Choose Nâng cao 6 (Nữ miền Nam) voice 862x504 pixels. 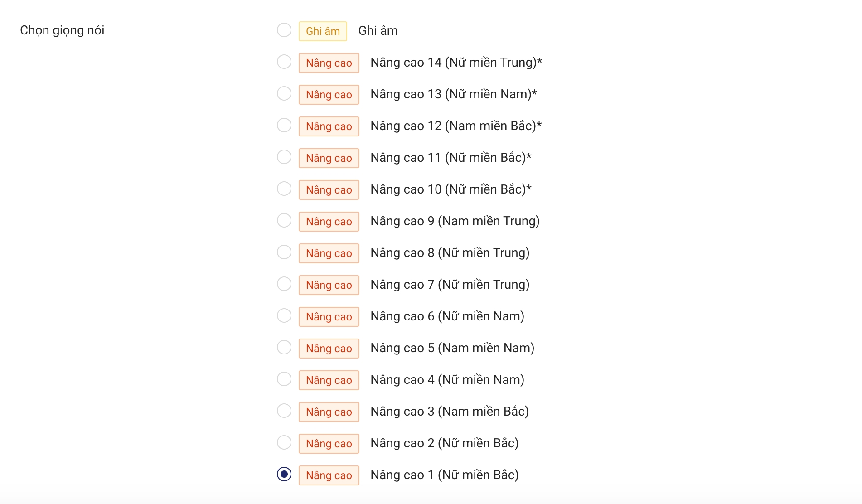(x=284, y=316)
